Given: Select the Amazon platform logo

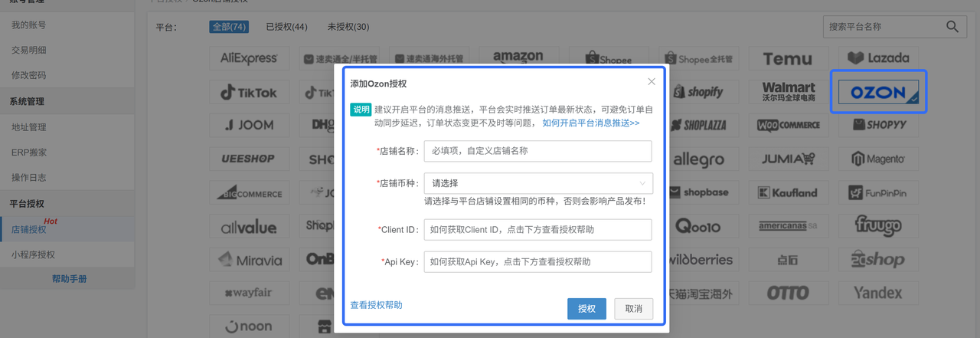Looking at the screenshot, I should [x=518, y=57].
